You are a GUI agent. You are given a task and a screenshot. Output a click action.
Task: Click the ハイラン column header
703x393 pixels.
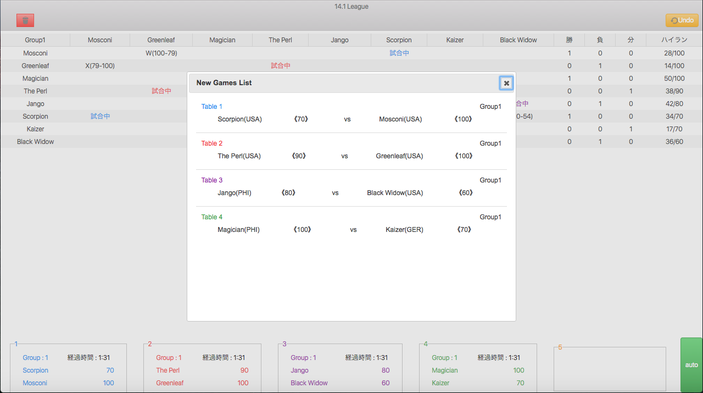[674, 40]
